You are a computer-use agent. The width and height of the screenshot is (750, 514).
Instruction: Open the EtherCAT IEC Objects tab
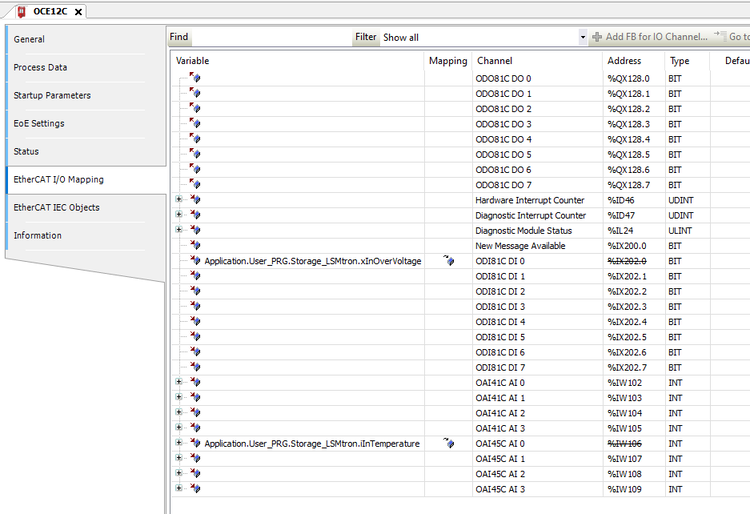pyautogui.click(x=56, y=208)
